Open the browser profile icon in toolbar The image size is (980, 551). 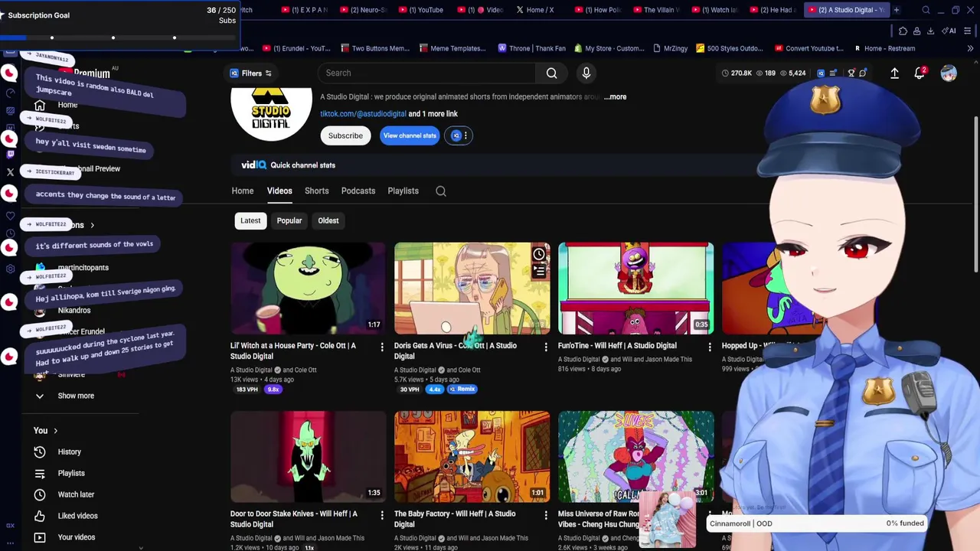click(x=916, y=31)
